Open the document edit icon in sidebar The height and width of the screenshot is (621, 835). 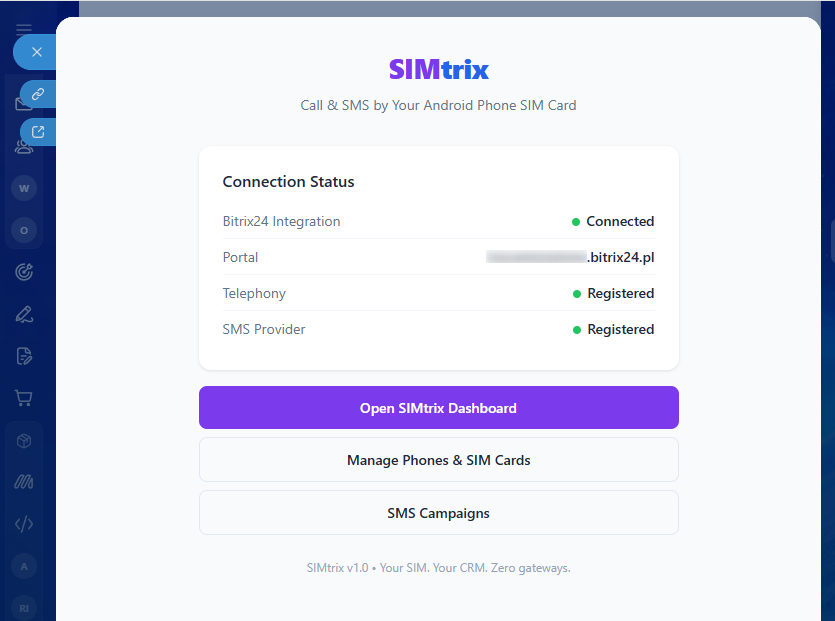24,356
